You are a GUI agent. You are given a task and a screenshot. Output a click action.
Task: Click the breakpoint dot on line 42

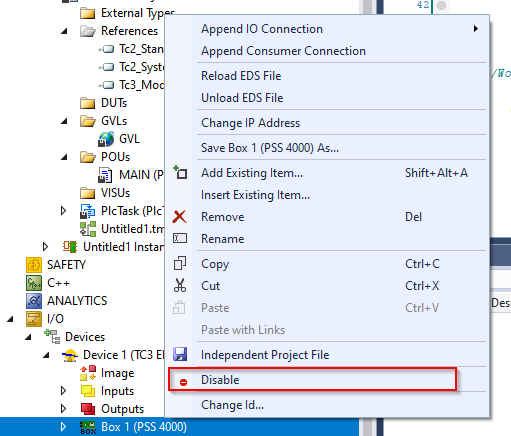pos(441,6)
